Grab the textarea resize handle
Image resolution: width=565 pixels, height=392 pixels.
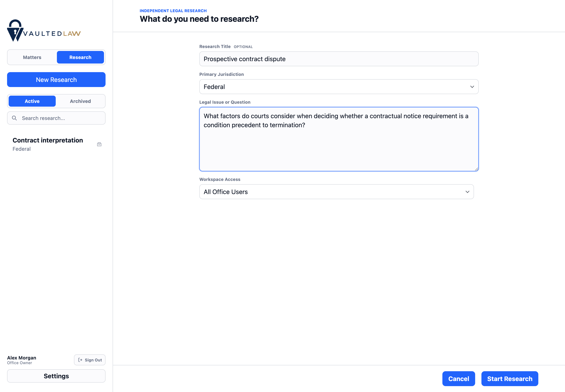[476, 169]
